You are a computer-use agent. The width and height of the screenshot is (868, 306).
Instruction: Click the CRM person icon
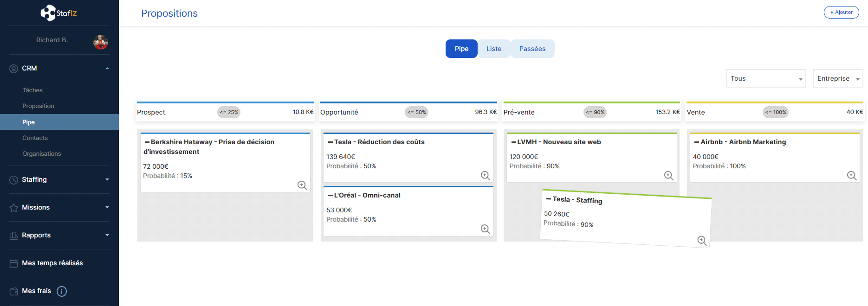tap(14, 69)
